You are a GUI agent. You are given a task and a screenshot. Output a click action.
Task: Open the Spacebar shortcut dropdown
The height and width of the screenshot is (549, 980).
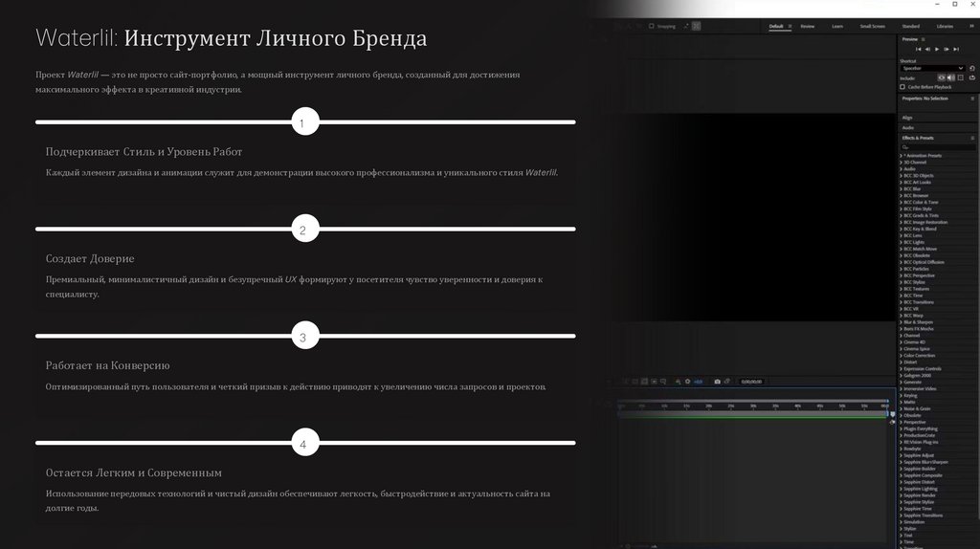coord(932,68)
